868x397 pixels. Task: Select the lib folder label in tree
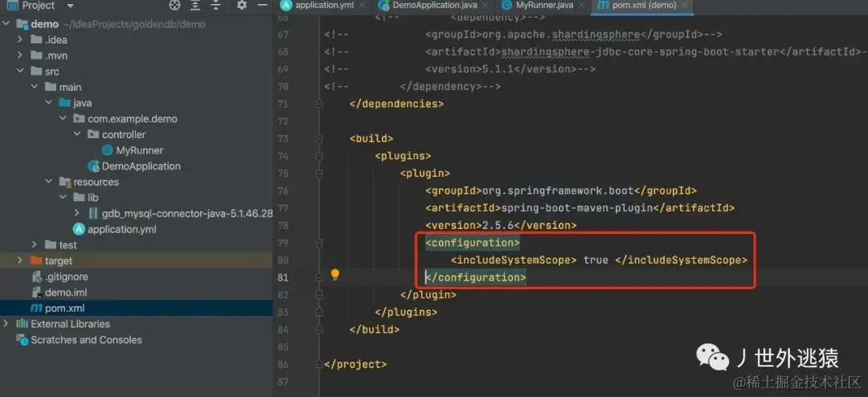tap(93, 198)
